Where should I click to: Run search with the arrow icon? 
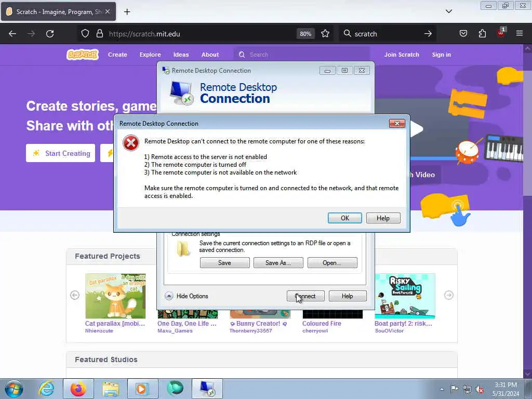click(428, 34)
